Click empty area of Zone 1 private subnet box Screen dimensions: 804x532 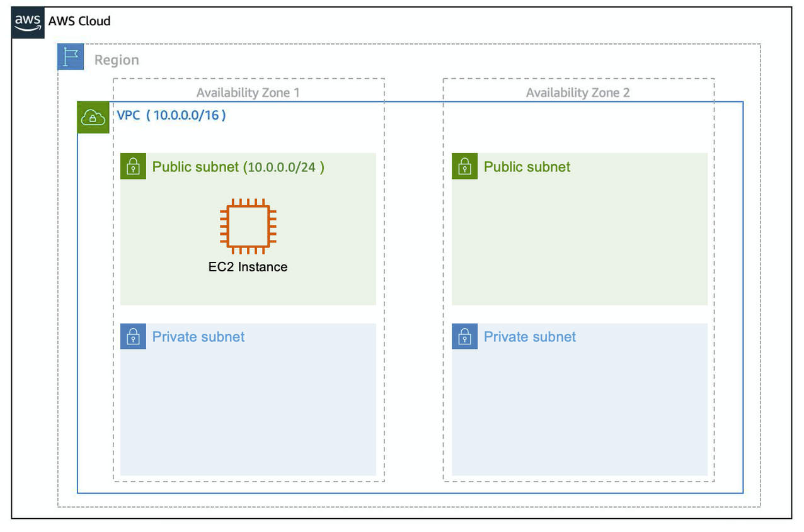pyautogui.click(x=248, y=416)
